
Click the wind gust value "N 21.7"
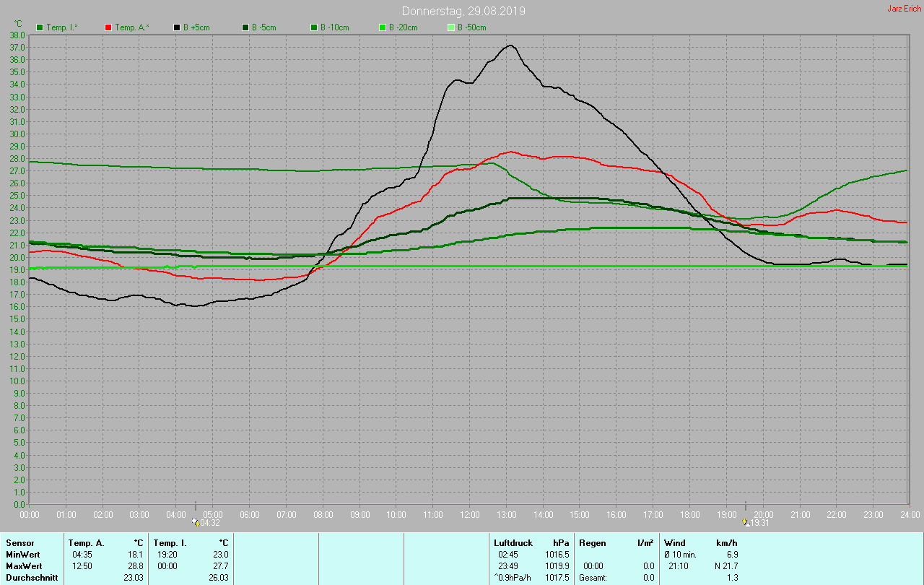click(x=726, y=566)
